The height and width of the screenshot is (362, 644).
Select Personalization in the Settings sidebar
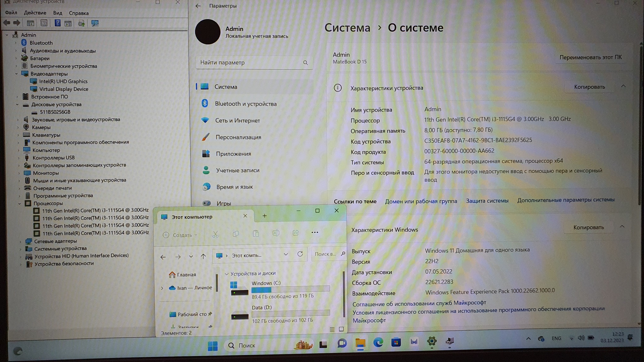coord(238,137)
